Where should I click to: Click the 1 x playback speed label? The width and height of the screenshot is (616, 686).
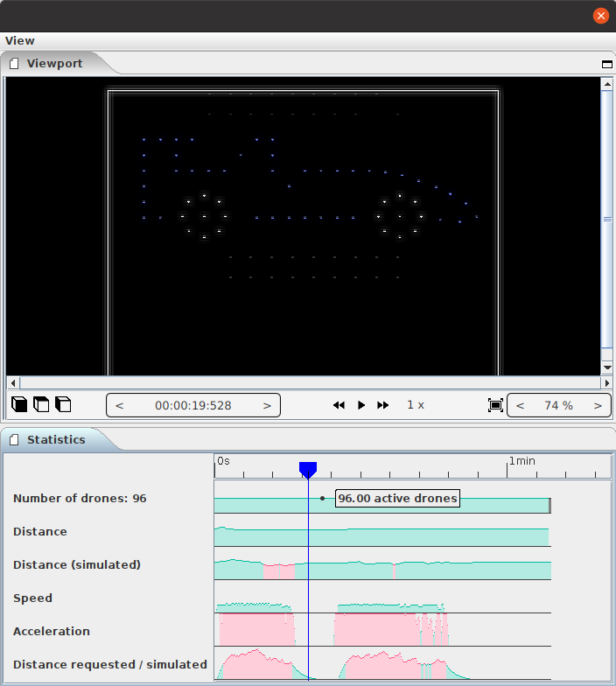416,405
